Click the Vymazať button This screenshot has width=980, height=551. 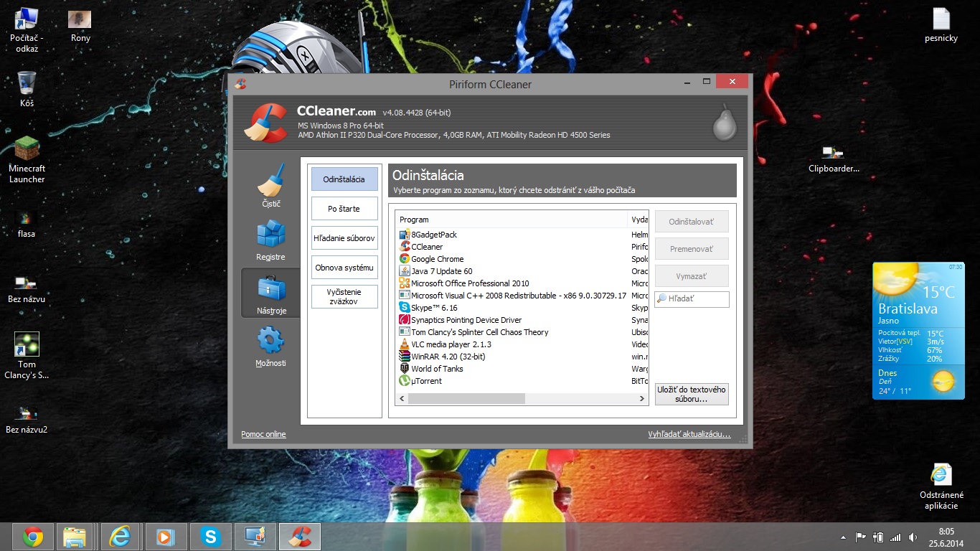(x=692, y=276)
